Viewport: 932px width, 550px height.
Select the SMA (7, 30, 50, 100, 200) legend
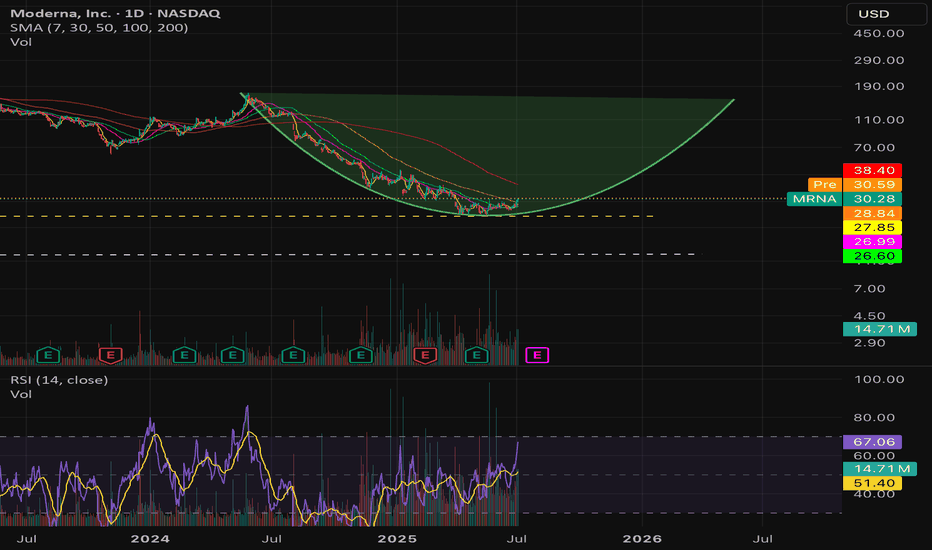(x=99, y=27)
